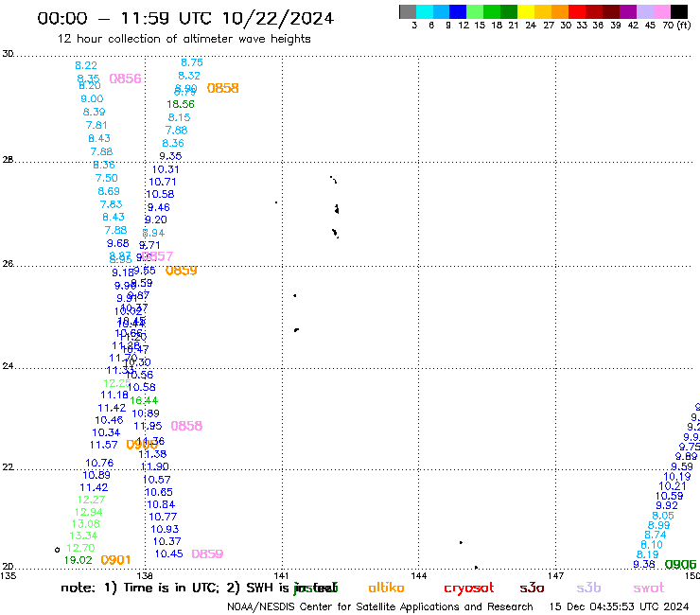The image size is (700, 615).
Task: Click the orange 'altika' satellite legend label
Action: (386, 588)
